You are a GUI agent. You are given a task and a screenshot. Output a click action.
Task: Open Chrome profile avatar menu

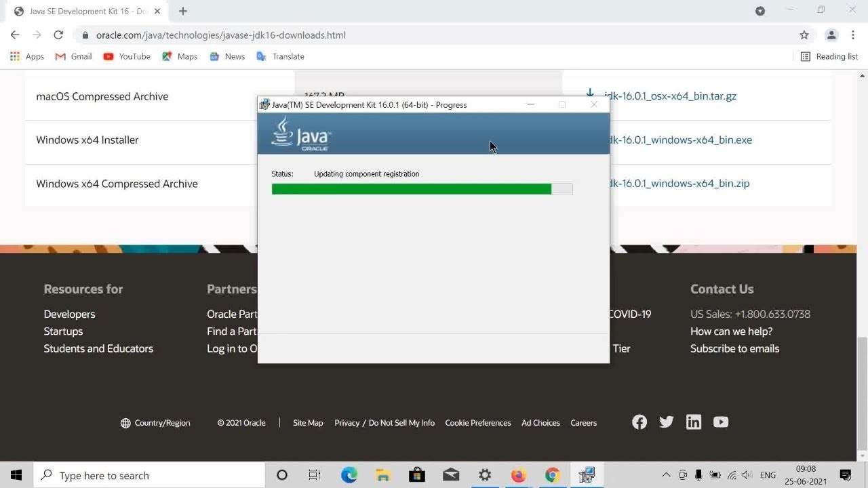(x=831, y=35)
